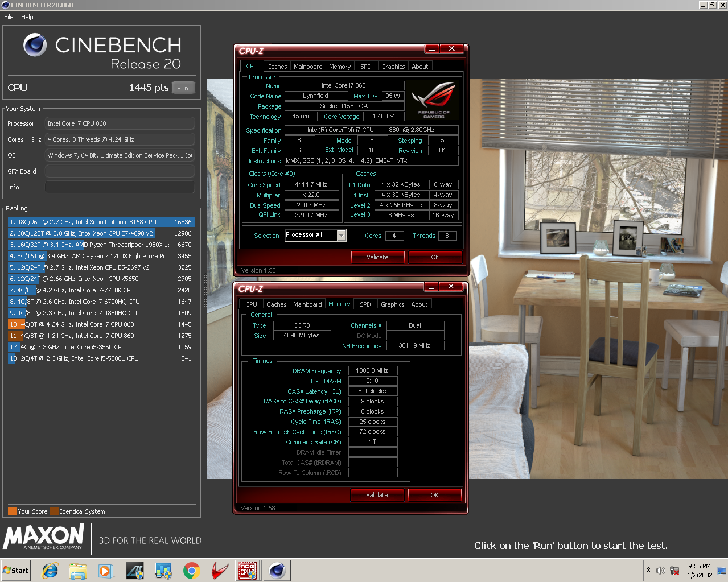Click the ROG CPU-Z taskbar icon
Screen dimensions: 728x582
[x=248, y=571]
